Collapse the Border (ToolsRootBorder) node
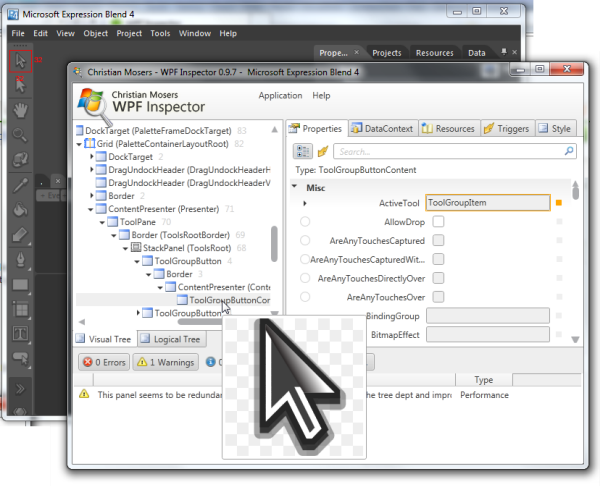600x486 pixels. (114, 235)
